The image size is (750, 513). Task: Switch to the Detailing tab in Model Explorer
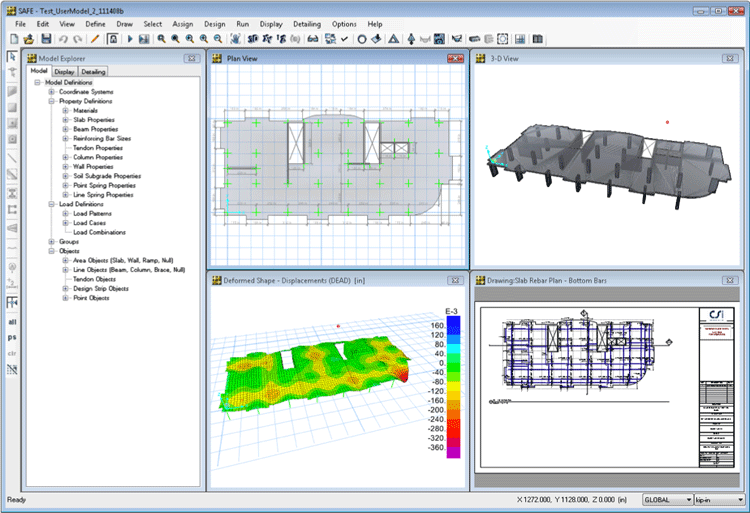point(93,72)
